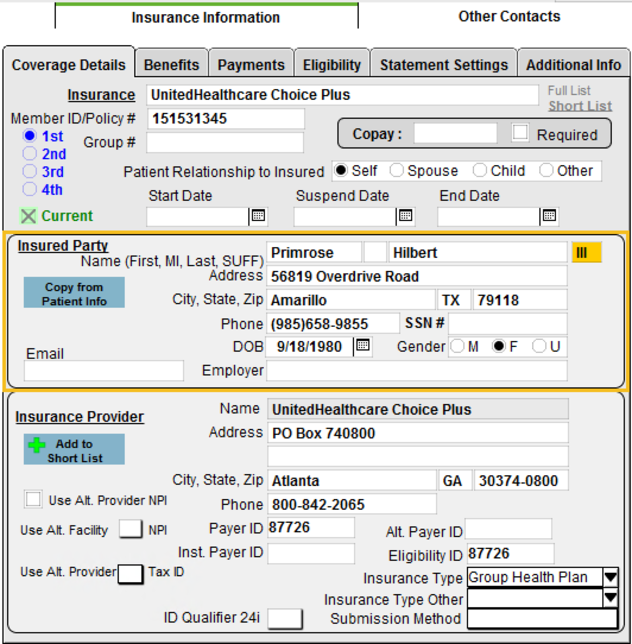Switch to Insurance Information tab
The height and width of the screenshot is (644, 632).
(206, 16)
